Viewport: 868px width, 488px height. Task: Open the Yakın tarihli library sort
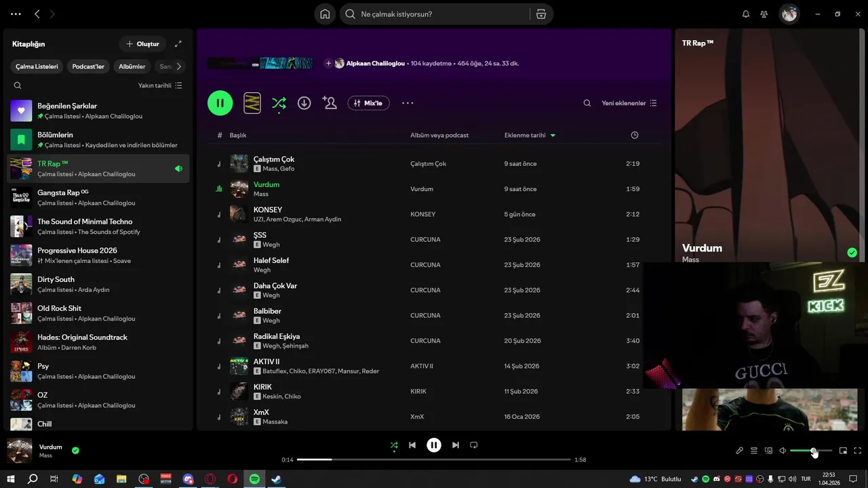(x=160, y=85)
